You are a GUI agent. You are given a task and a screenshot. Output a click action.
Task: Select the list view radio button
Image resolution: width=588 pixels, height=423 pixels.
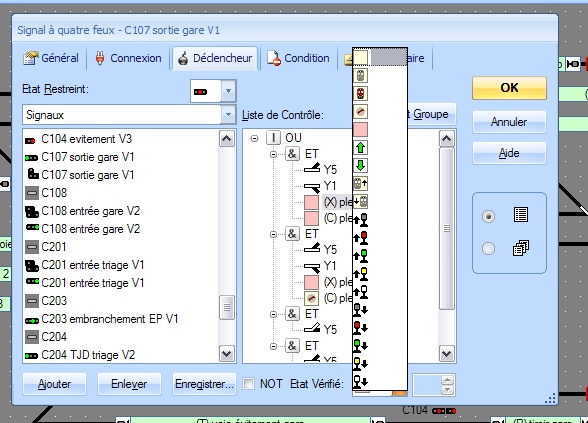[488, 216]
